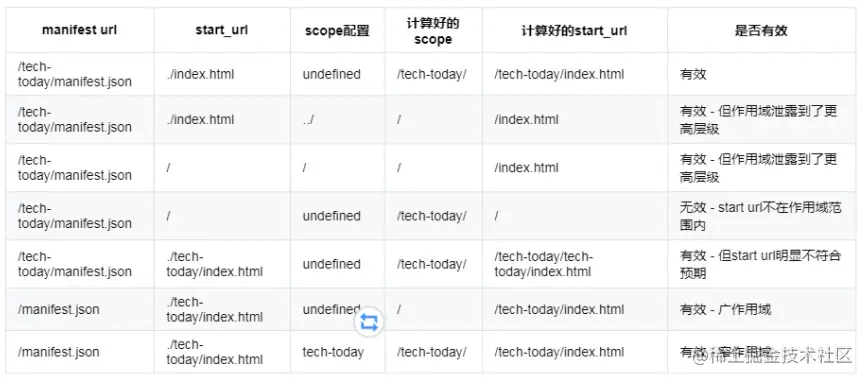
Task: Click "无效 - start url不在作用域范围内" cell
Action: 761,216
